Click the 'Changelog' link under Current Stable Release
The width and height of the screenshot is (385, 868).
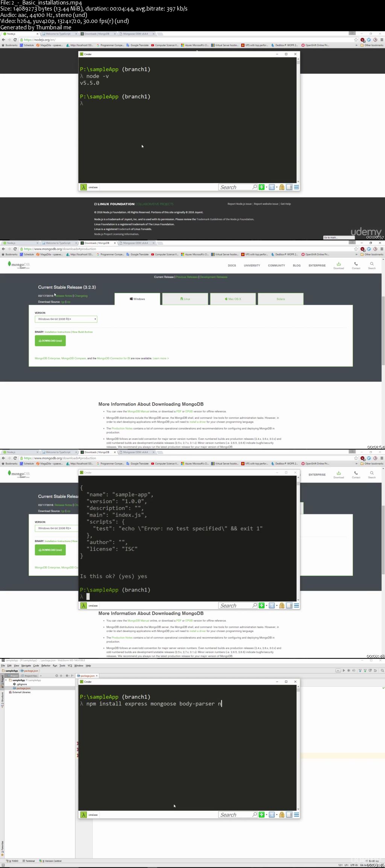point(81,296)
